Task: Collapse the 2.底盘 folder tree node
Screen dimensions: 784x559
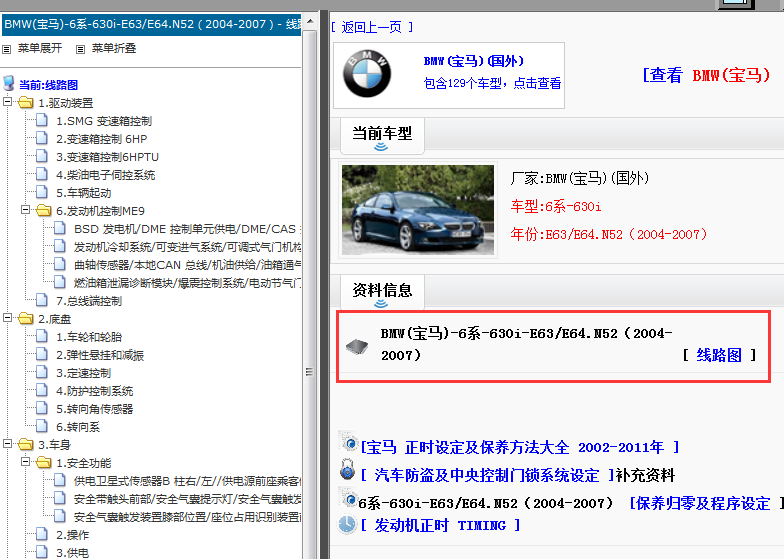Action: (8, 318)
